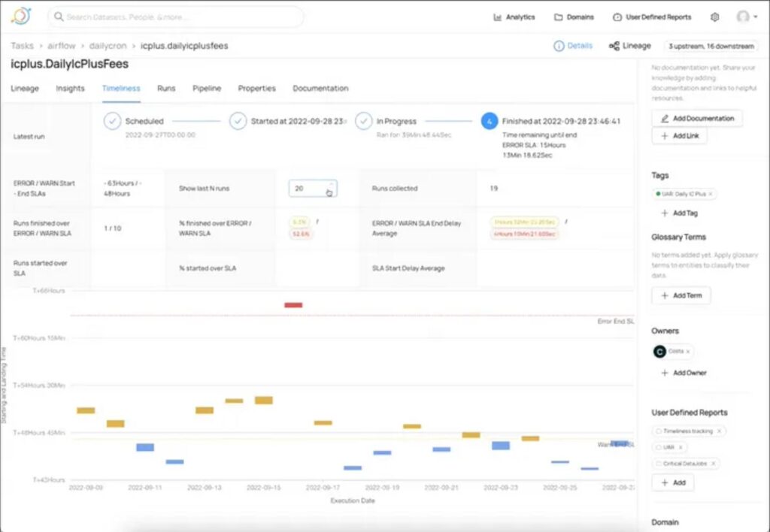Open the header Lineage view button

(x=629, y=46)
